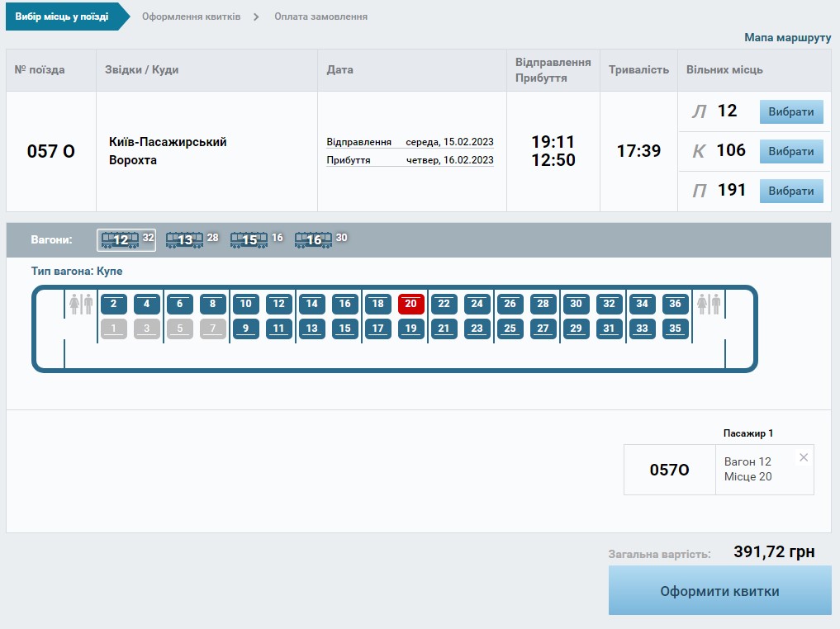Screen dimensions: 840x629
Task: Select train car 13 icon
Action: [184, 240]
